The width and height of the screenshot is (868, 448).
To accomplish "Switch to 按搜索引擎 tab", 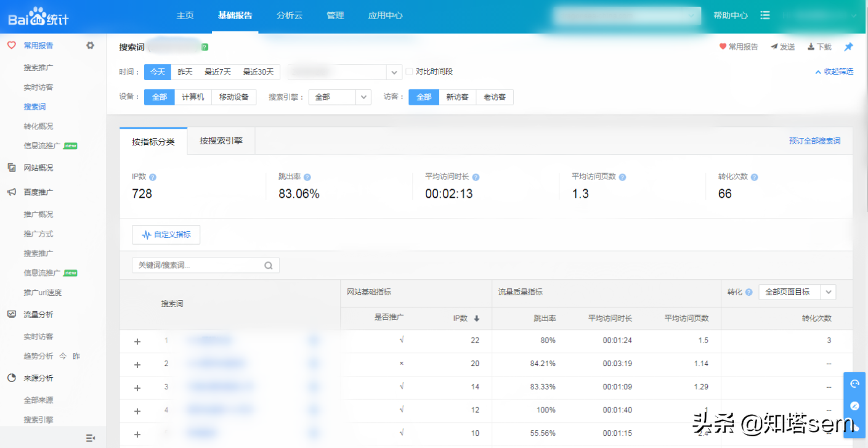I will coord(221,141).
